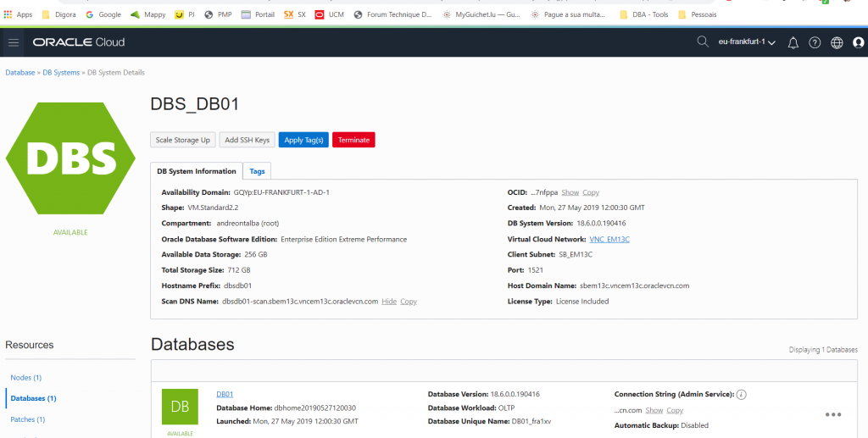Open the Oracle Cloud hamburger navigation menu
The image size is (868, 438).
(x=14, y=42)
